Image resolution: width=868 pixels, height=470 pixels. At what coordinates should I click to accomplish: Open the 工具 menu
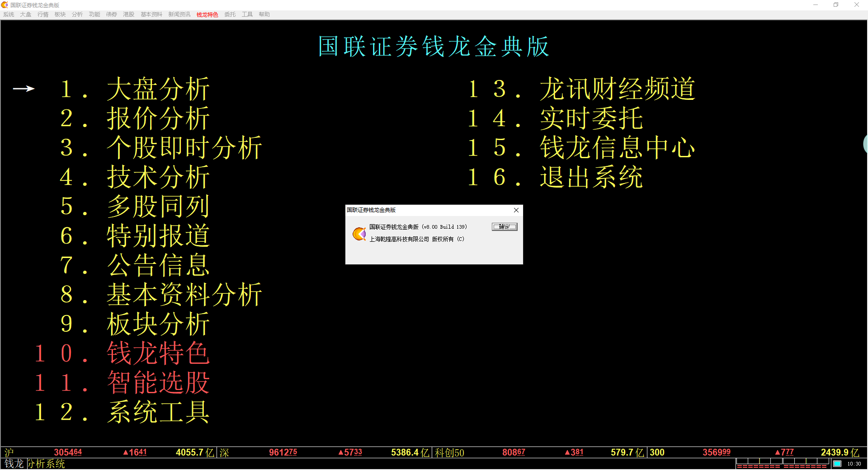click(247, 14)
